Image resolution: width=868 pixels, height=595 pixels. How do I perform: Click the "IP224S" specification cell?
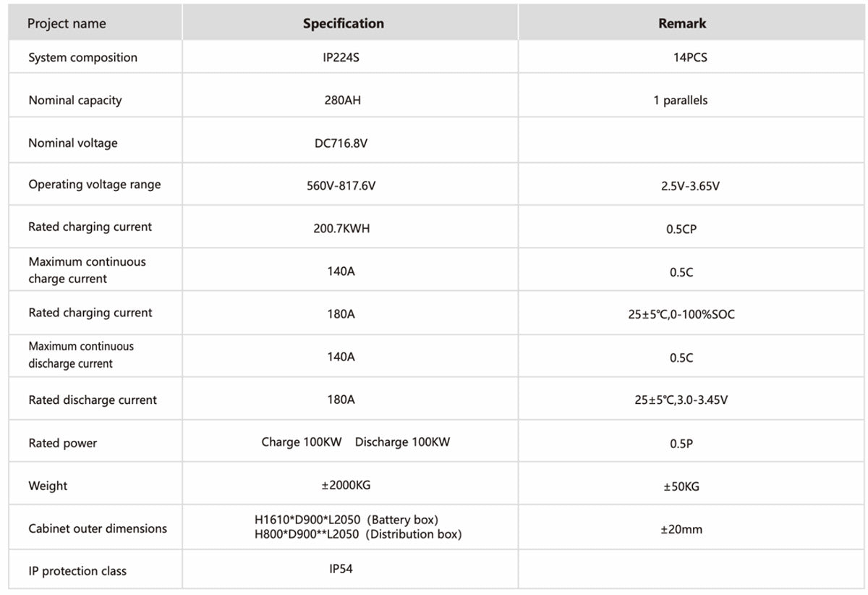[341, 57]
